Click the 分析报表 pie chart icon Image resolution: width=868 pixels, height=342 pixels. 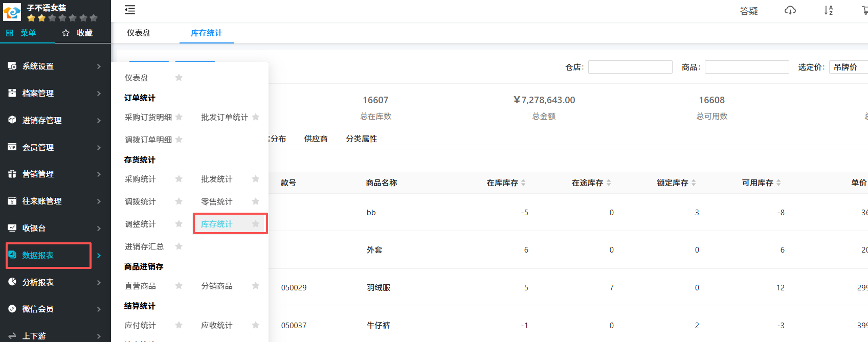[x=12, y=282]
